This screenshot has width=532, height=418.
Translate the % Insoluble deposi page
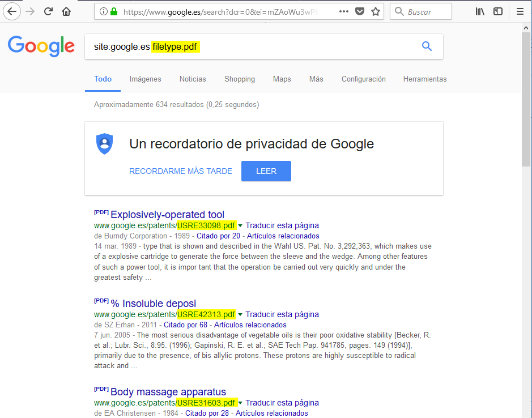point(282,314)
